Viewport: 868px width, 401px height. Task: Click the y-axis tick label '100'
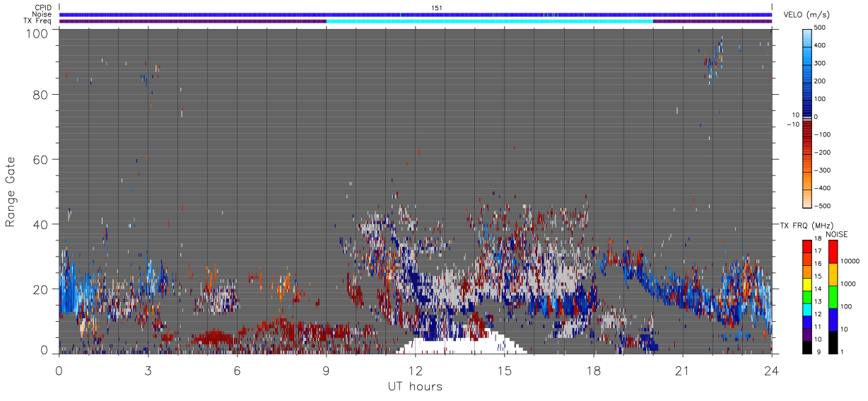37,34
